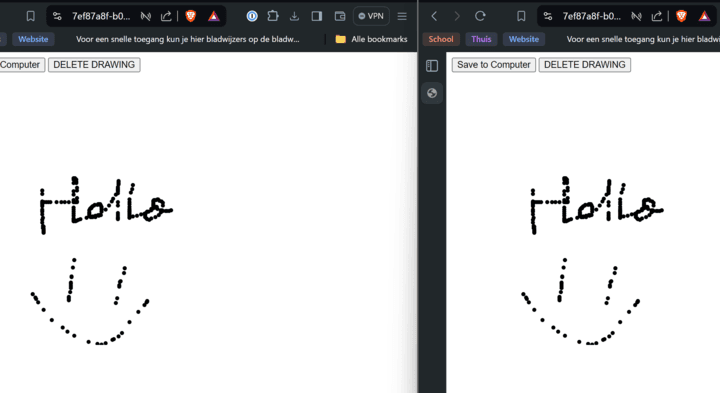Open the hamburger main menu
This screenshot has width=720, height=393.
click(402, 16)
